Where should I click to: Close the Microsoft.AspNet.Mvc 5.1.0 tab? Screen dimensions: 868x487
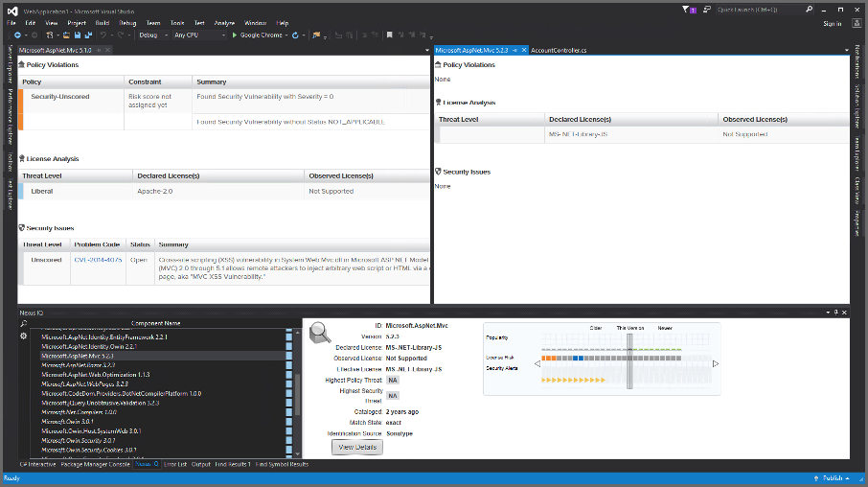pos(108,51)
